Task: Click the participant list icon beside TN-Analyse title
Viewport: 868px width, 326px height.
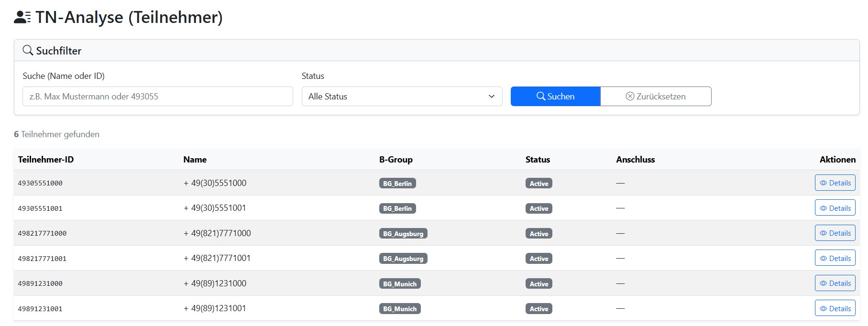Action: point(22,18)
